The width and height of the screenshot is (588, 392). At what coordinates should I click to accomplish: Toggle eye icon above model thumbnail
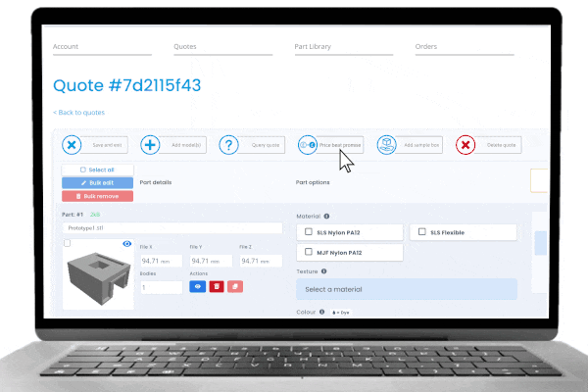(x=127, y=243)
